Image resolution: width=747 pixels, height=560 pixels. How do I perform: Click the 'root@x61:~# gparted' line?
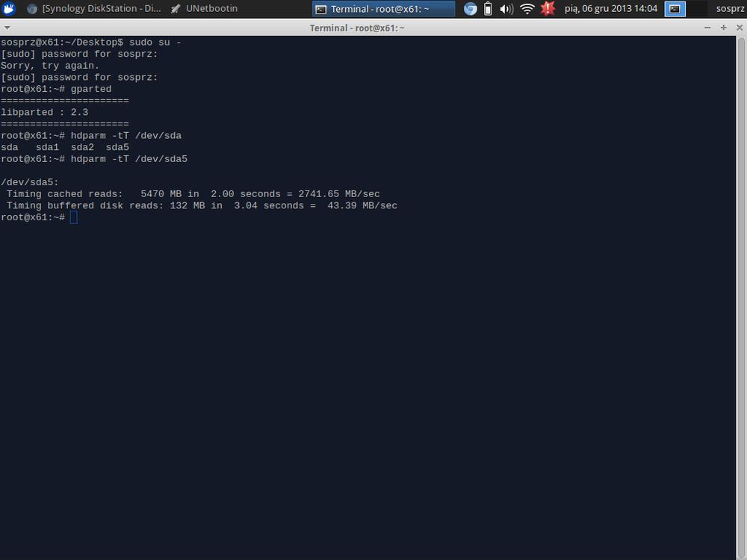click(56, 89)
